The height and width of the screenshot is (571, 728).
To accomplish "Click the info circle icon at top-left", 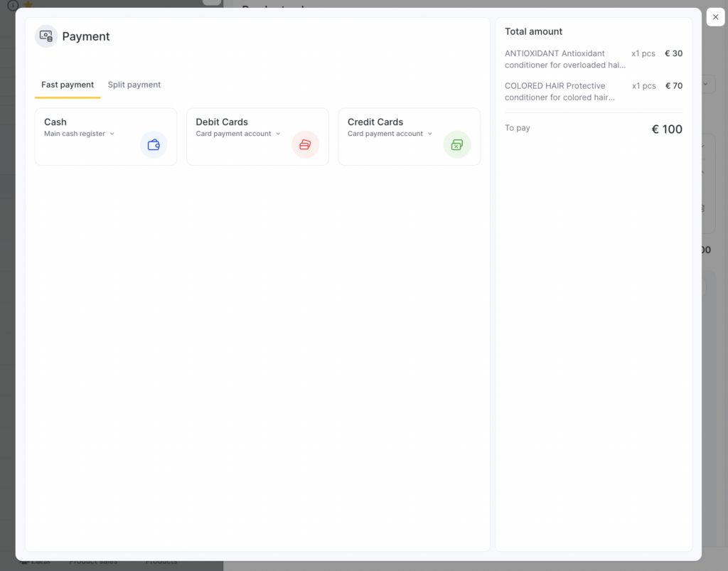I will [x=13, y=4].
